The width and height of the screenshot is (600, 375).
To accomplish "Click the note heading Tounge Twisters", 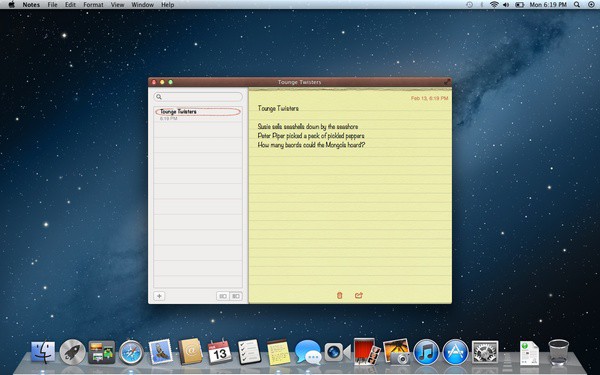I will 278,108.
